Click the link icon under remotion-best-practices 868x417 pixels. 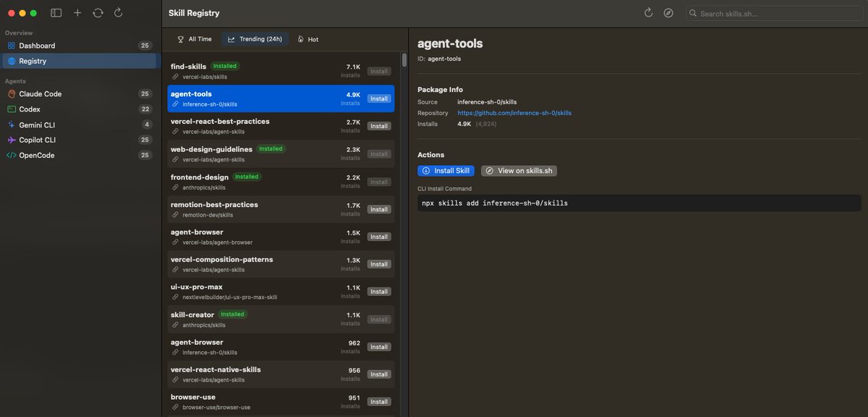point(175,214)
